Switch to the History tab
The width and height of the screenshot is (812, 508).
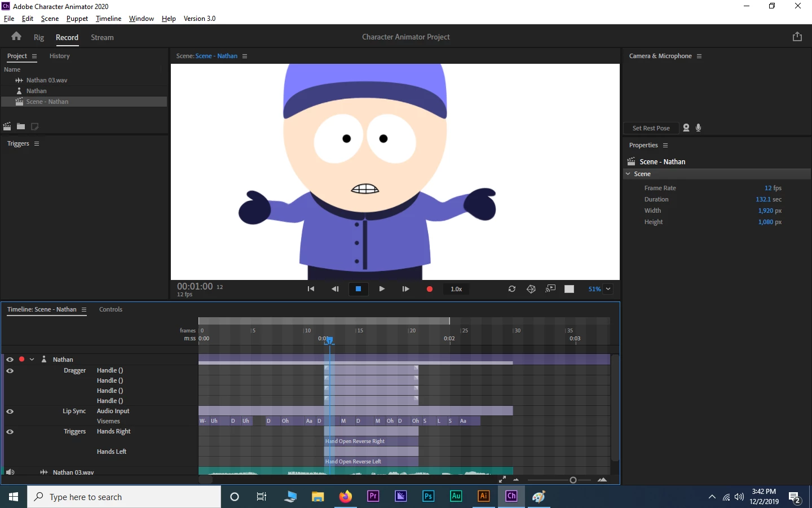tap(59, 56)
